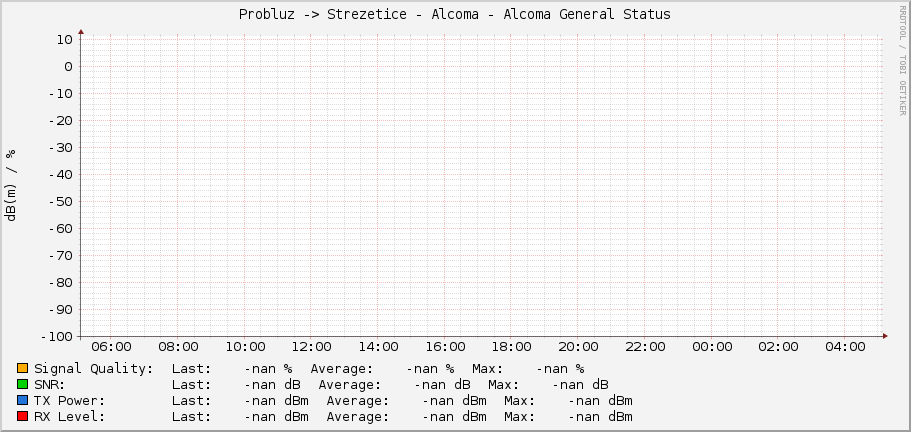Image resolution: width=911 pixels, height=432 pixels.
Task: Click the -60 value on the Y axis
Action: pos(60,229)
